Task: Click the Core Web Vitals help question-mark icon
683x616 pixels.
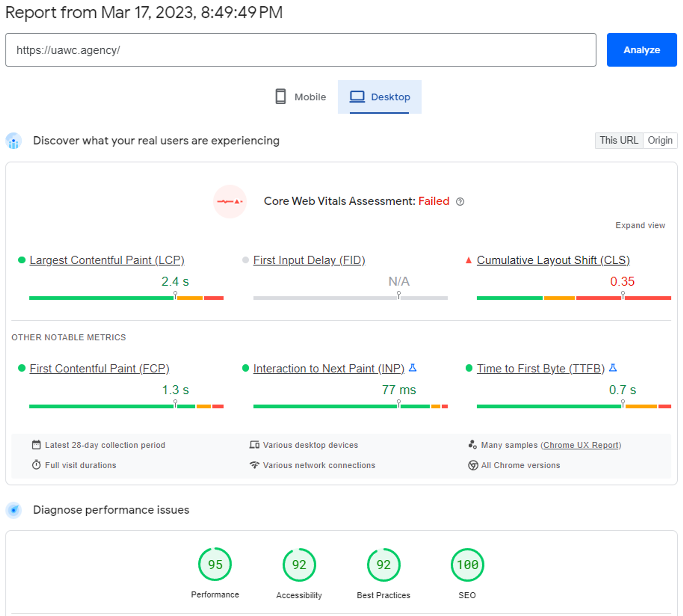Action: pyautogui.click(x=460, y=202)
